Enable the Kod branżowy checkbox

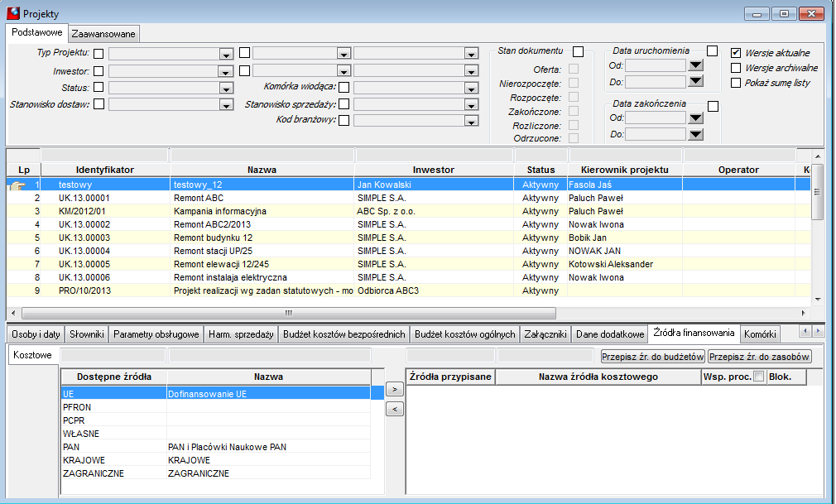344,120
